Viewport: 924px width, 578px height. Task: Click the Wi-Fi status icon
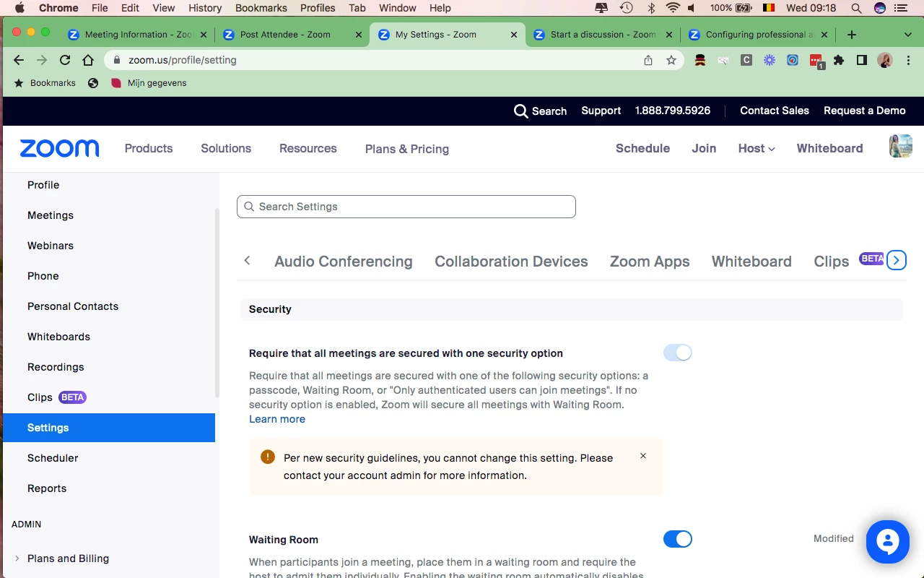coord(673,8)
